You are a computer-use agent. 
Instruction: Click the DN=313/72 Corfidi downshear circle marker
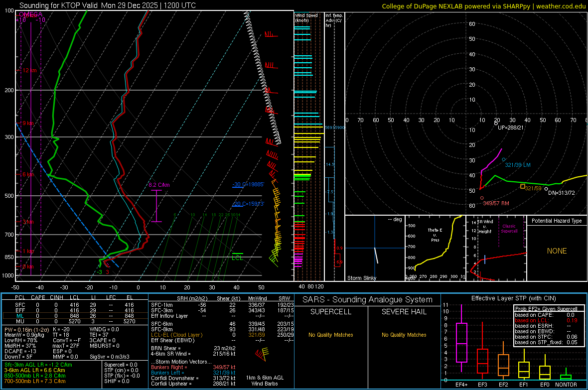click(546, 189)
